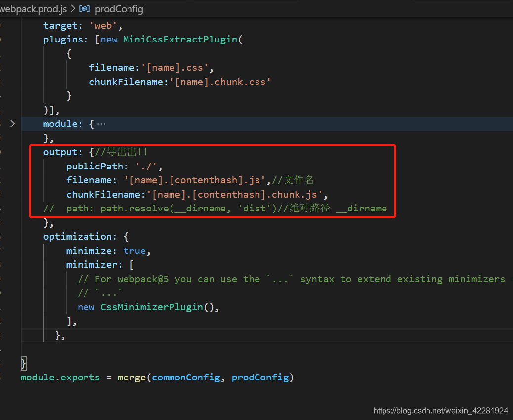Open prodConfig breadcrumb item
This screenshot has width=513, height=420.
click(119, 9)
